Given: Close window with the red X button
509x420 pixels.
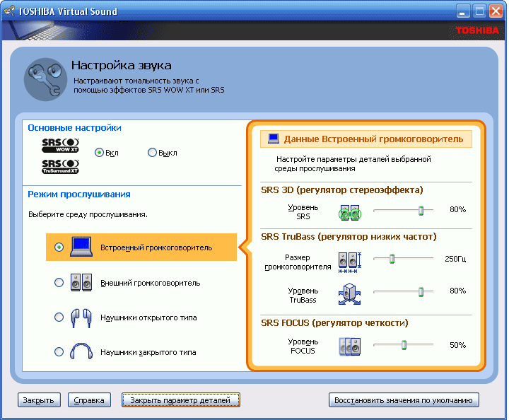Looking at the screenshot, I should click(496, 11).
